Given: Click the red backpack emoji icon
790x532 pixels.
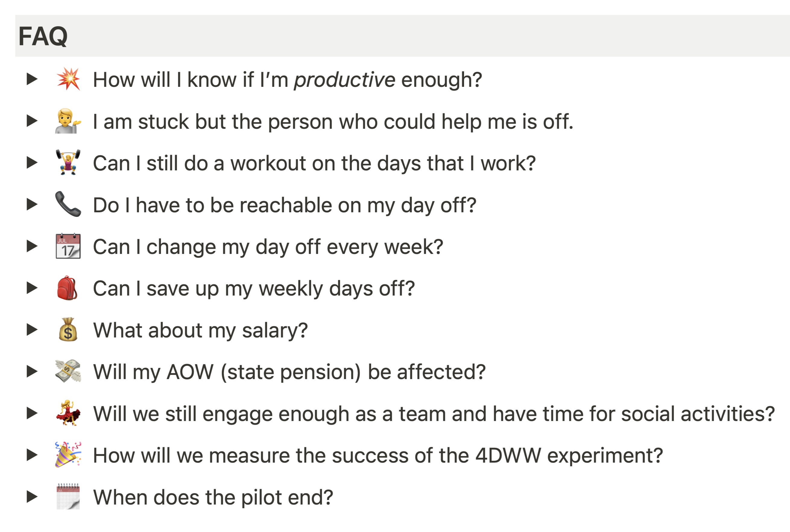Looking at the screenshot, I should coord(68,288).
